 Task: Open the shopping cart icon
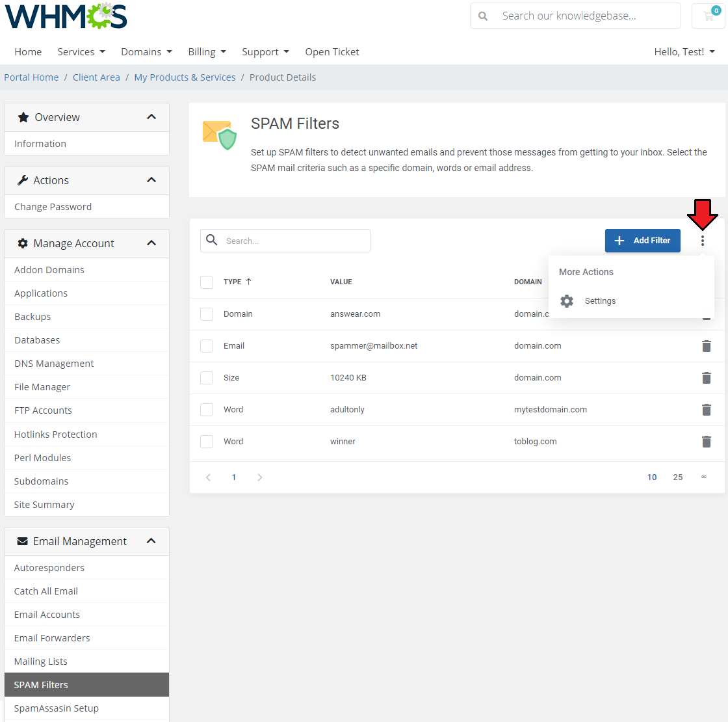(708, 16)
